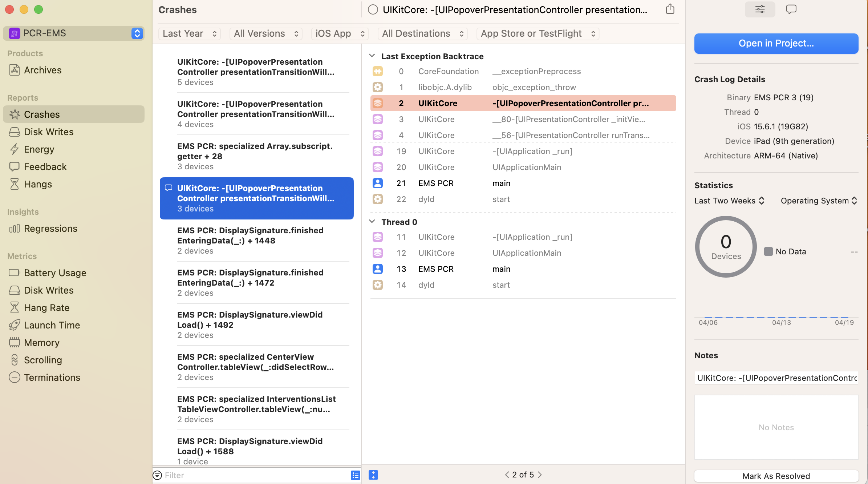Go to next crash log arrow
The height and width of the screenshot is (484, 868).
point(540,475)
